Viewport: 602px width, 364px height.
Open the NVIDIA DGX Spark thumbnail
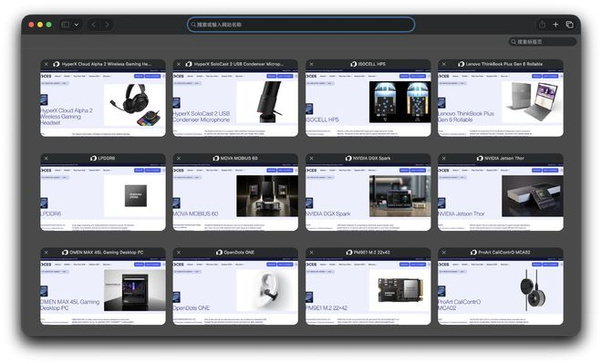coord(368,197)
